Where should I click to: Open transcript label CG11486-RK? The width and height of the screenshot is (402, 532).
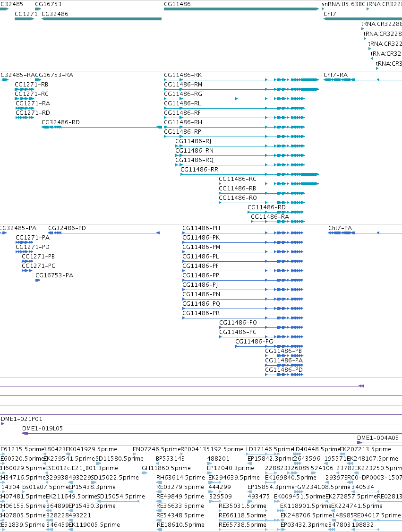coord(183,75)
